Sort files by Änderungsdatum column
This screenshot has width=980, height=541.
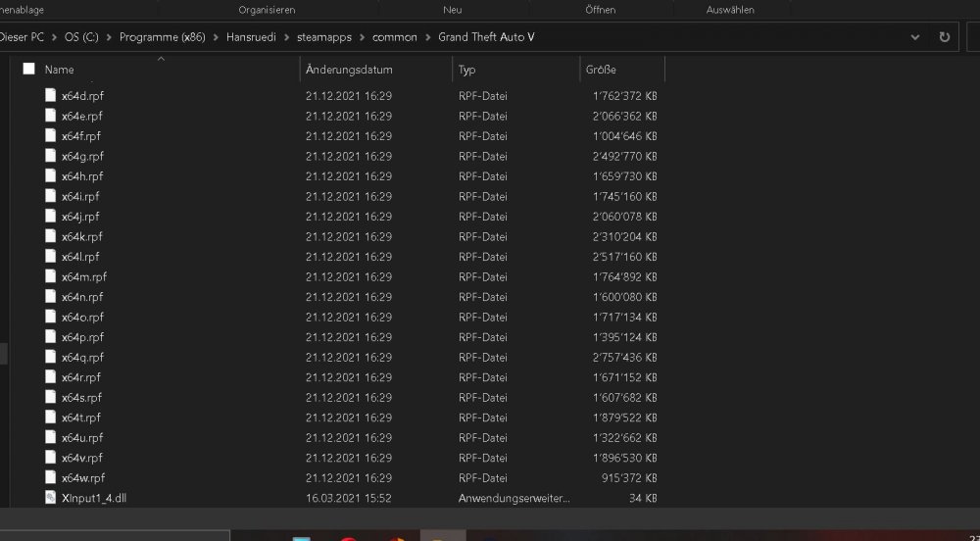[349, 70]
